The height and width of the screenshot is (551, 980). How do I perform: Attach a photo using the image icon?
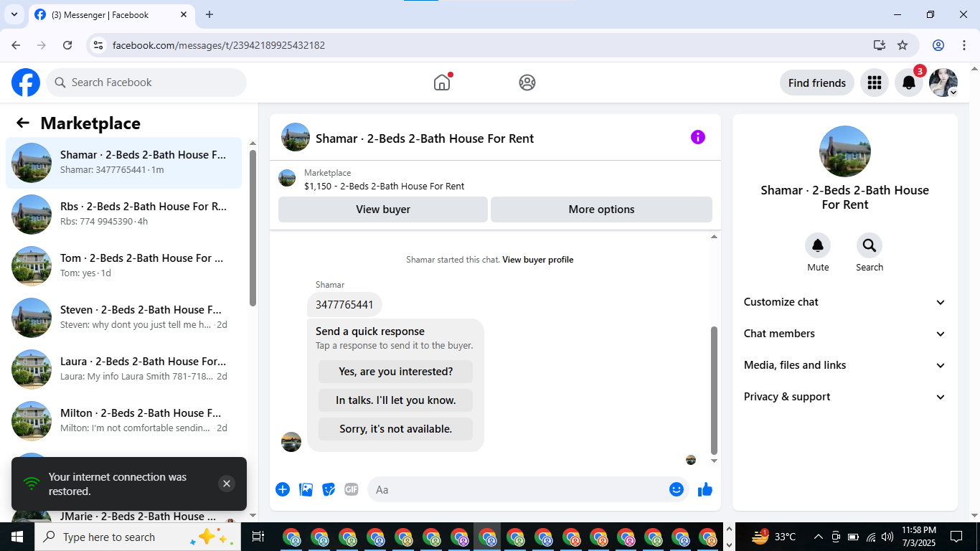point(306,489)
